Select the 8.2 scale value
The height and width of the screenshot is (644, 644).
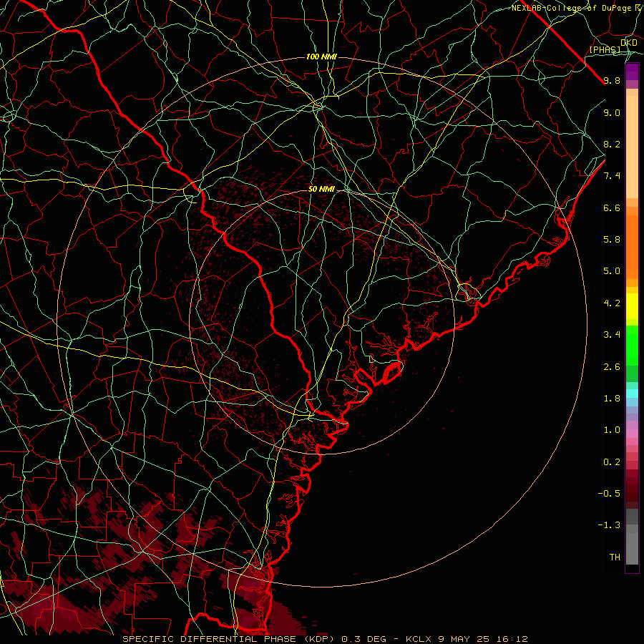(x=612, y=144)
